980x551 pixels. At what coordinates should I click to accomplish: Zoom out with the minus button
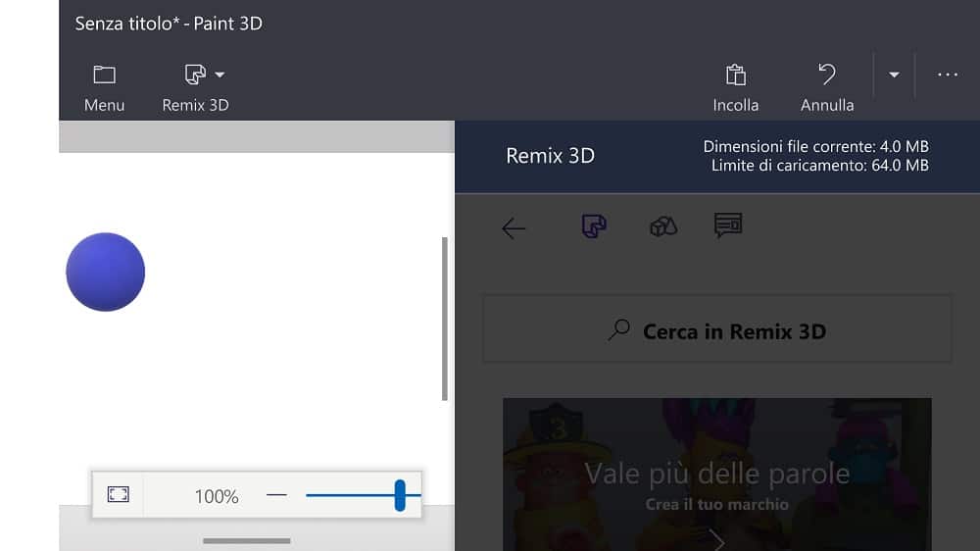click(276, 495)
